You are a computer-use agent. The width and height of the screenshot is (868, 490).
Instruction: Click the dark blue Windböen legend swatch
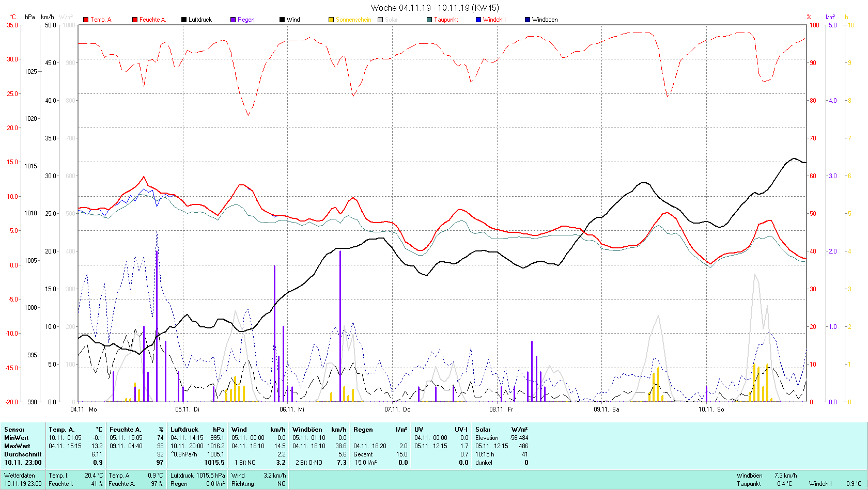pyautogui.click(x=528, y=20)
